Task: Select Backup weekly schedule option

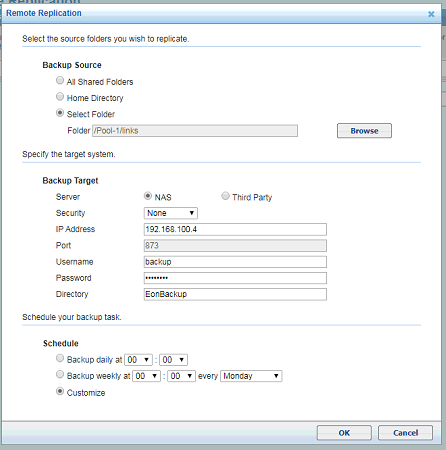Action: coord(60,374)
